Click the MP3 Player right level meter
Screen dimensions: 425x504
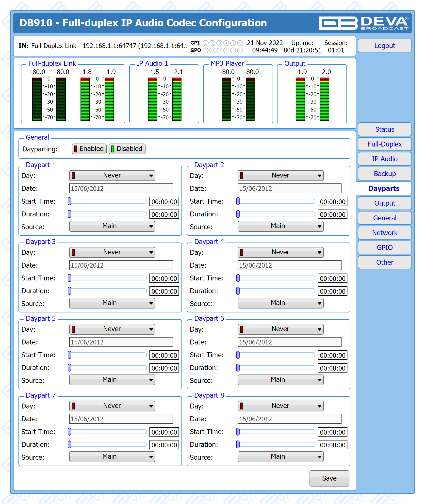[251, 99]
